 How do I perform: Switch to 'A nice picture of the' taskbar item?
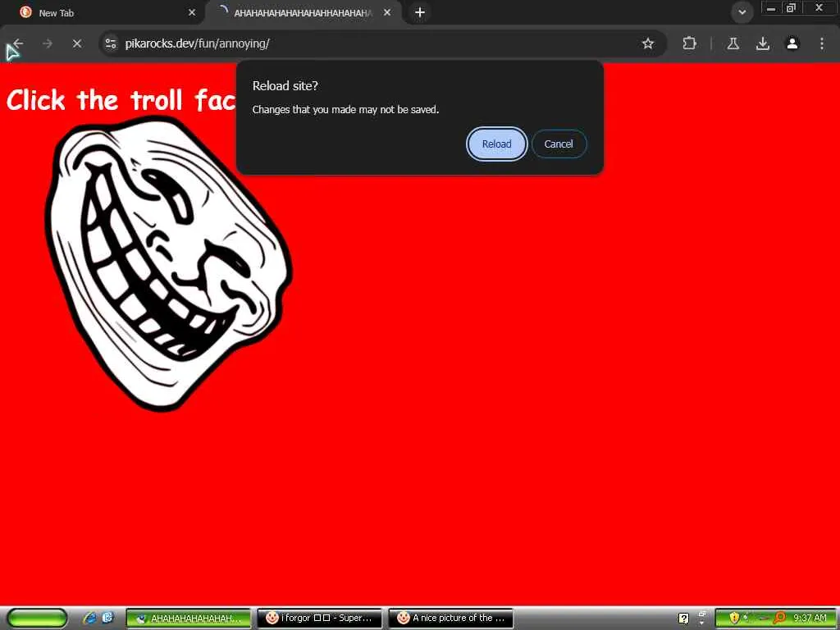[450, 619]
